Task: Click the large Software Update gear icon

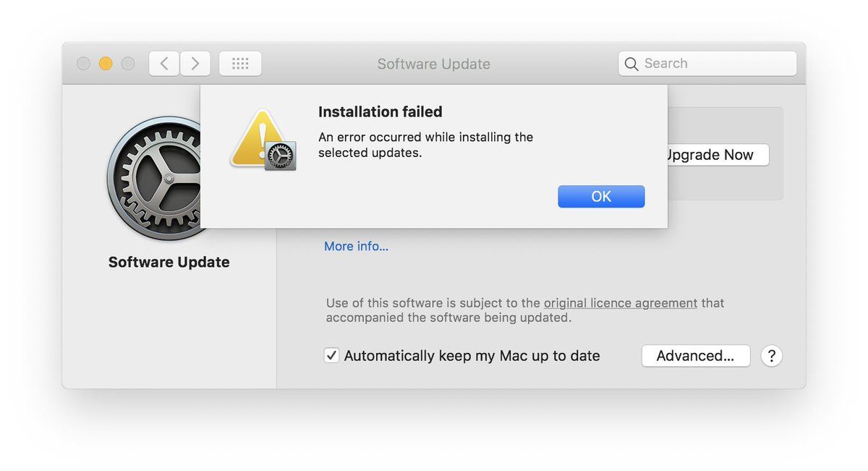Action: pos(156,177)
